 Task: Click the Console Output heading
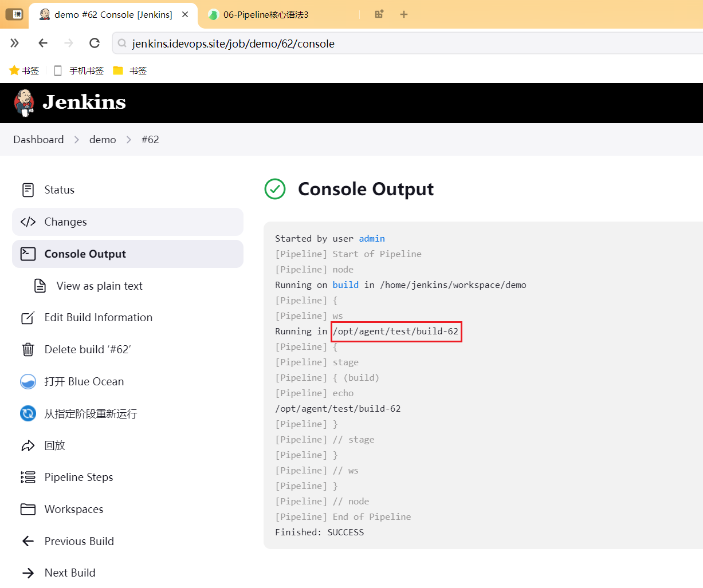point(366,189)
